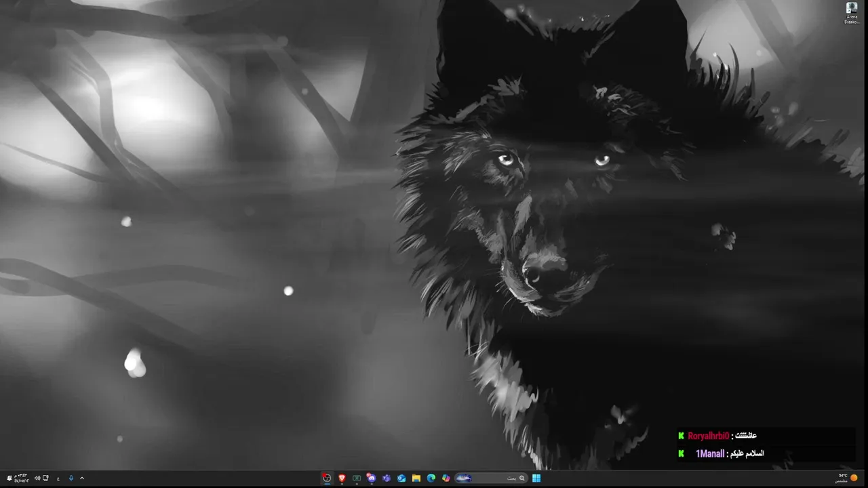Viewport: 868px width, 488px height.
Task: Open the volume speaker tray icon
Action: 37,478
